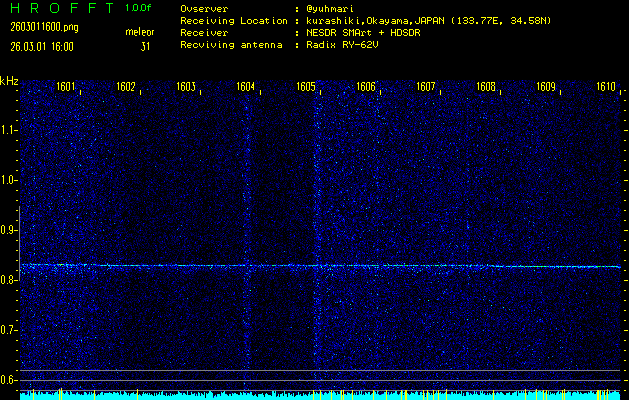Click the kHz axis unit label
629x400 pixels.
(9, 81)
